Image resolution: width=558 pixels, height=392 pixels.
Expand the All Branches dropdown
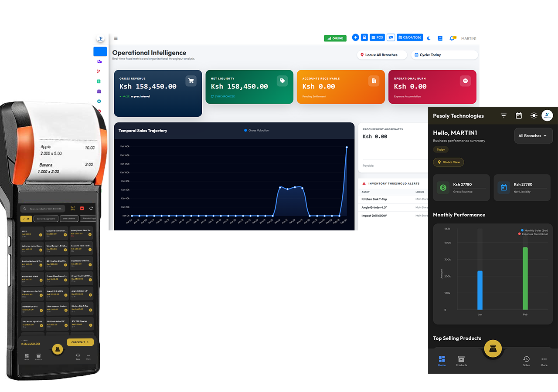(x=533, y=135)
